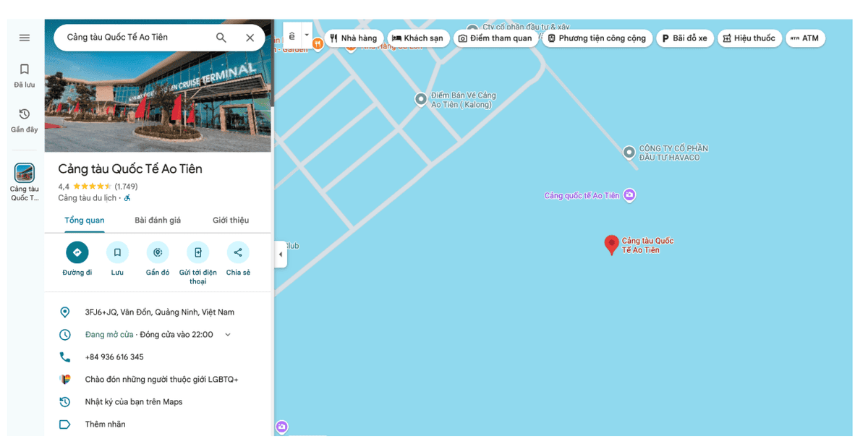
Task: Click Cảng tàu du lịch category text
Action: tap(87, 198)
